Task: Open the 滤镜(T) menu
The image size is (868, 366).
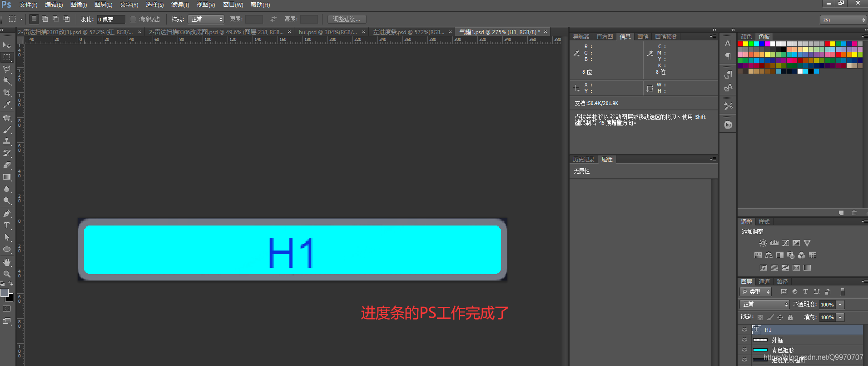Action: point(180,5)
